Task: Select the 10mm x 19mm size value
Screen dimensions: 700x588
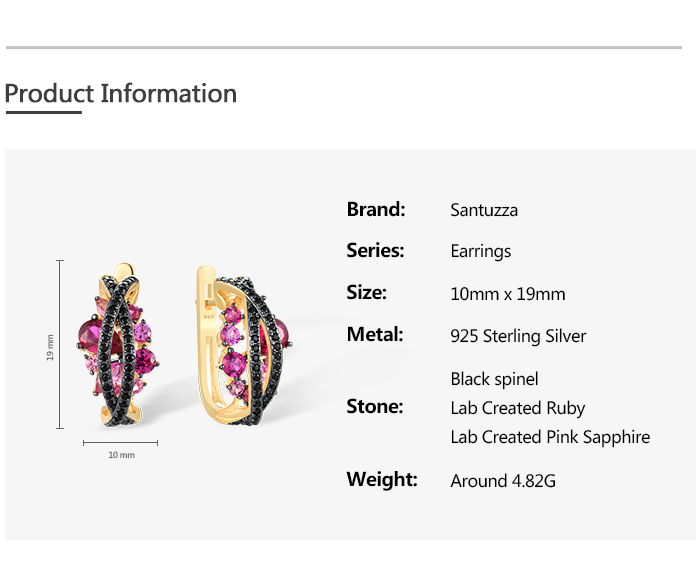Action: [508, 294]
